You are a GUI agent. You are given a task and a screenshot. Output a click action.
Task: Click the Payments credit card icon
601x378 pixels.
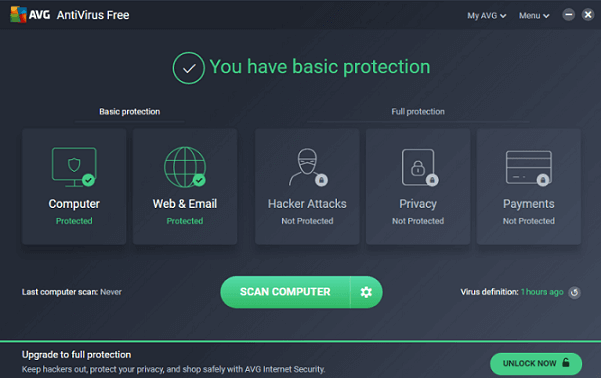tap(529, 168)
